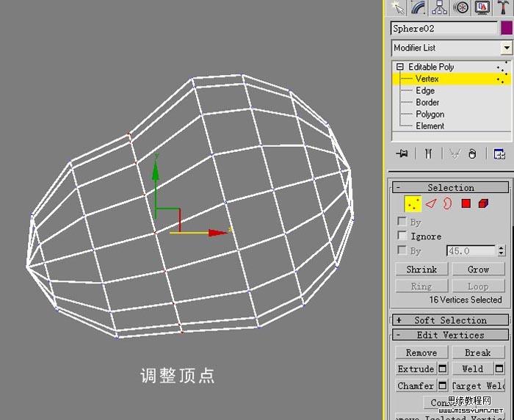Click the Extrude button
Screen dimensions: 514x420
tap(416, 369)
